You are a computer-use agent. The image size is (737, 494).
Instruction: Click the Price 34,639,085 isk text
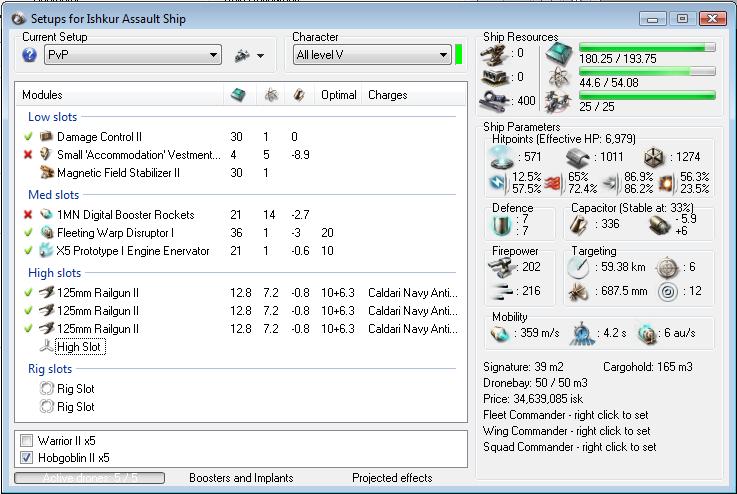coord(533,399)
